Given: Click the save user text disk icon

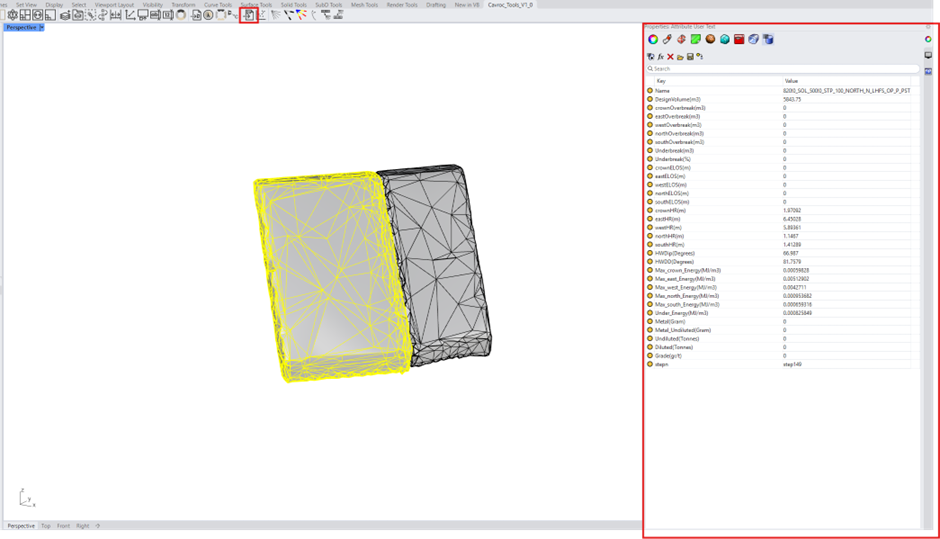Looking at the screenshot, I should [x=690, y=57].
